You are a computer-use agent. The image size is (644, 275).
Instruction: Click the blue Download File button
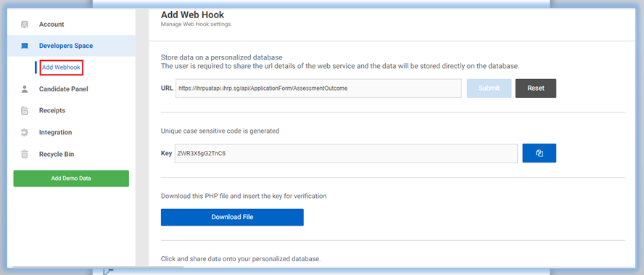pyautogui.click(x=232, y=217)
